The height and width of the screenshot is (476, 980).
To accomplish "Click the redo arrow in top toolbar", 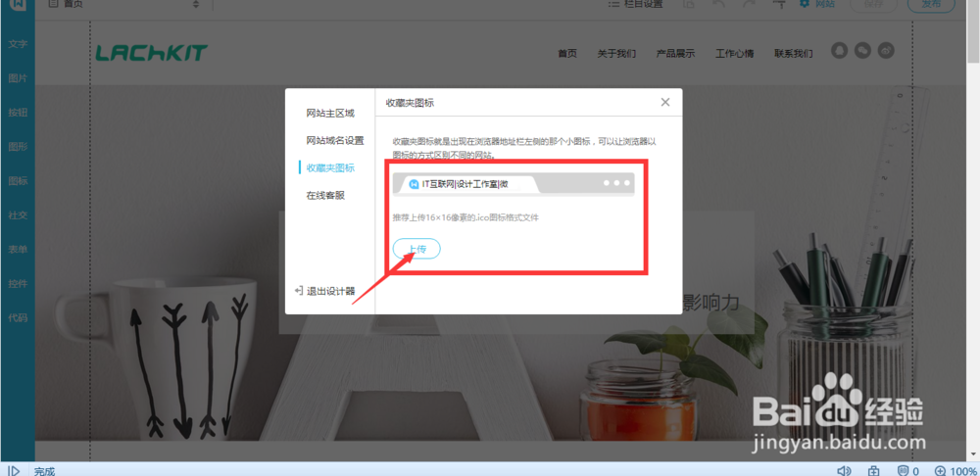I will click(x=751, y=4).
